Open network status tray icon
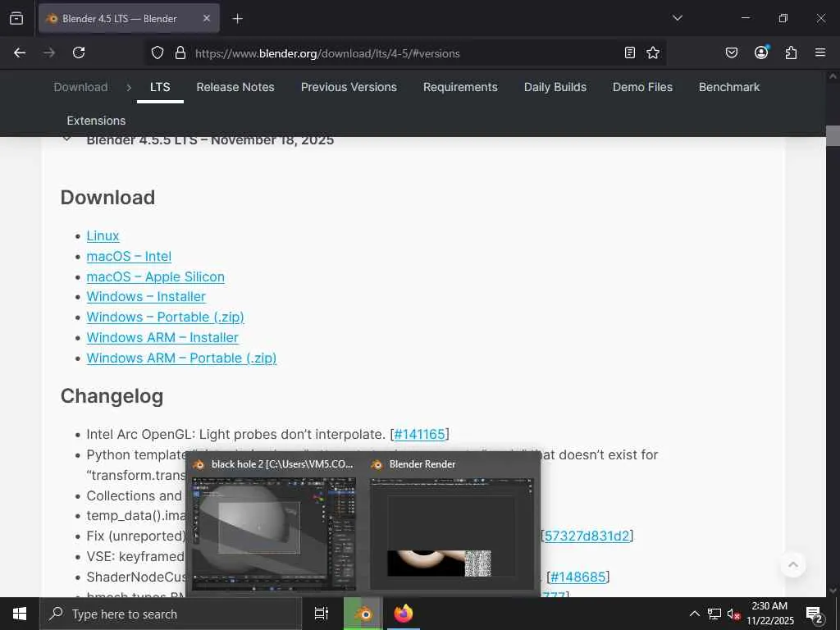840x630 pixels. [714, 614]
